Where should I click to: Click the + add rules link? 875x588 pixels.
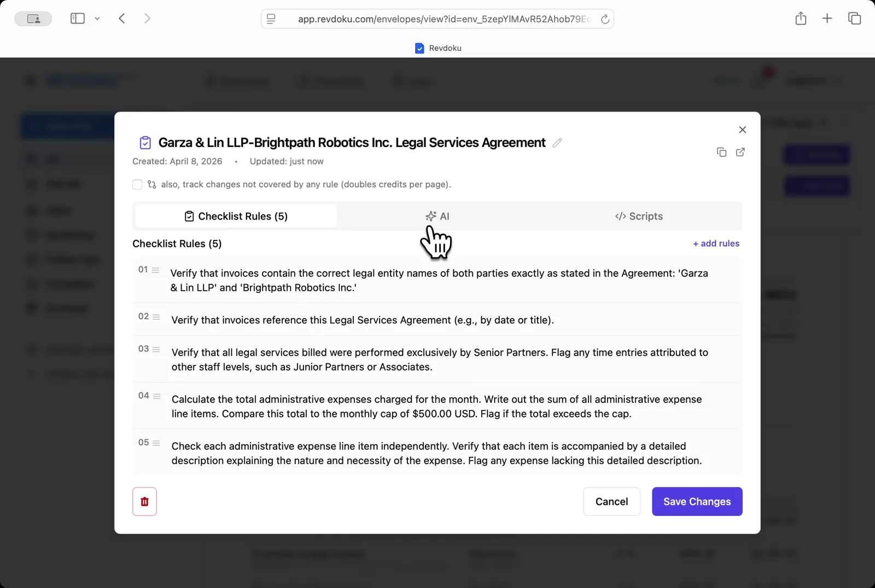coord(716,243)
